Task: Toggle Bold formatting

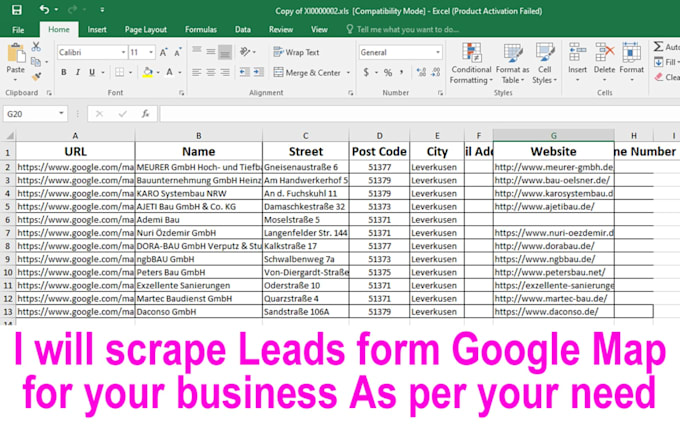Action: click(x=64, y=72)
